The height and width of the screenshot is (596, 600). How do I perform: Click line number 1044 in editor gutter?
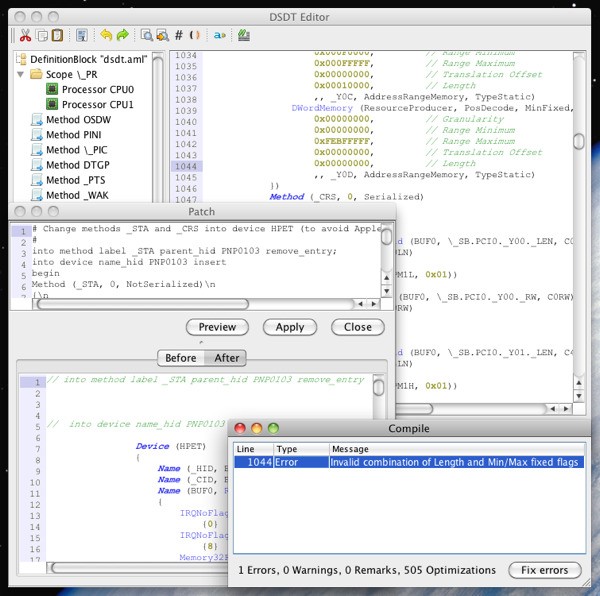coord(186,166)
